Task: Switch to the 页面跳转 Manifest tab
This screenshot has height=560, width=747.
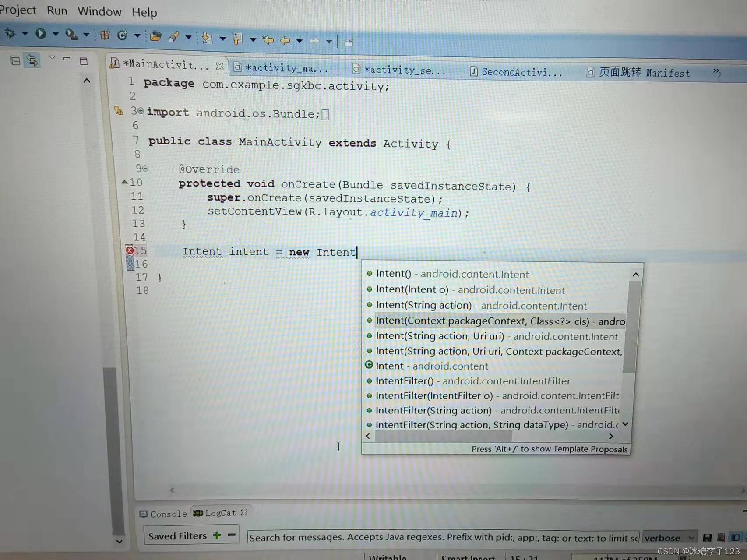Action: 638,73
